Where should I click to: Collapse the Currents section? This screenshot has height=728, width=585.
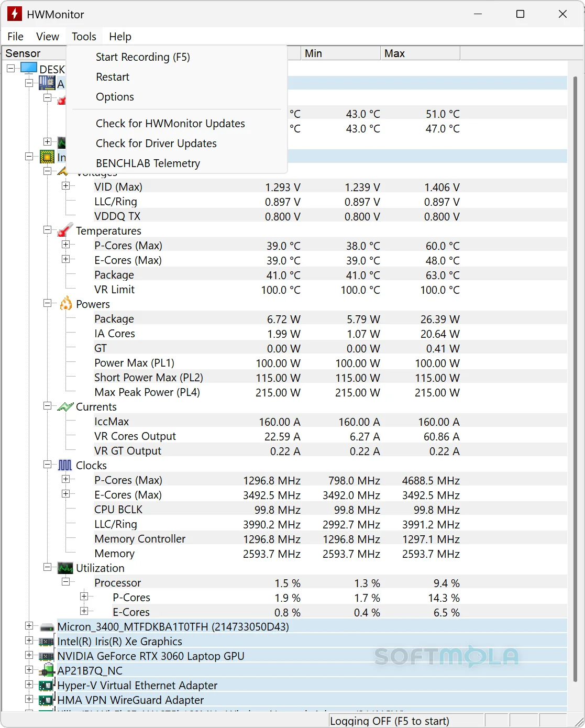pyautogui.click(x=48, y=406)
